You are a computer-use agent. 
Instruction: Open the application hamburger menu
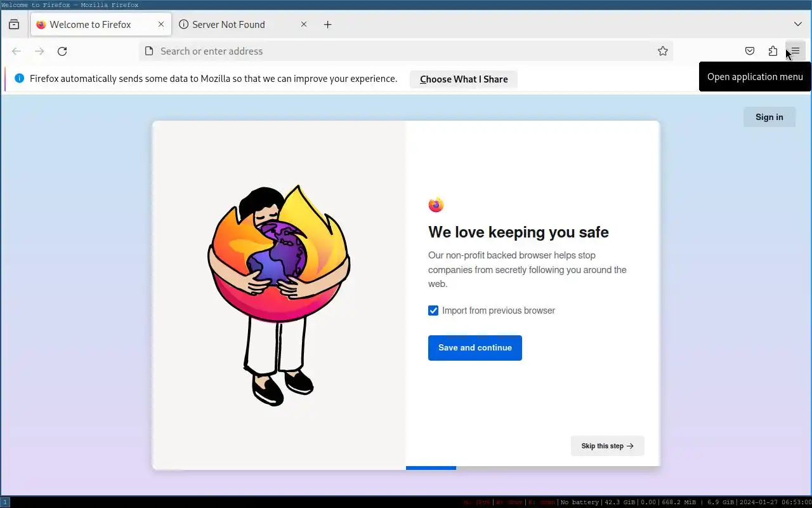click(x=796, y=51)
